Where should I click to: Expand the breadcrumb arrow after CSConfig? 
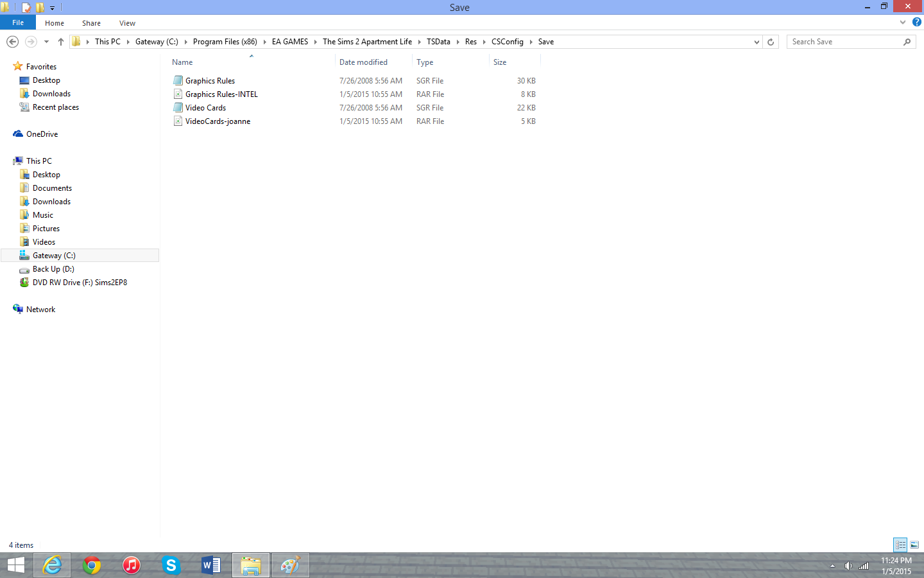pos(531,42)
